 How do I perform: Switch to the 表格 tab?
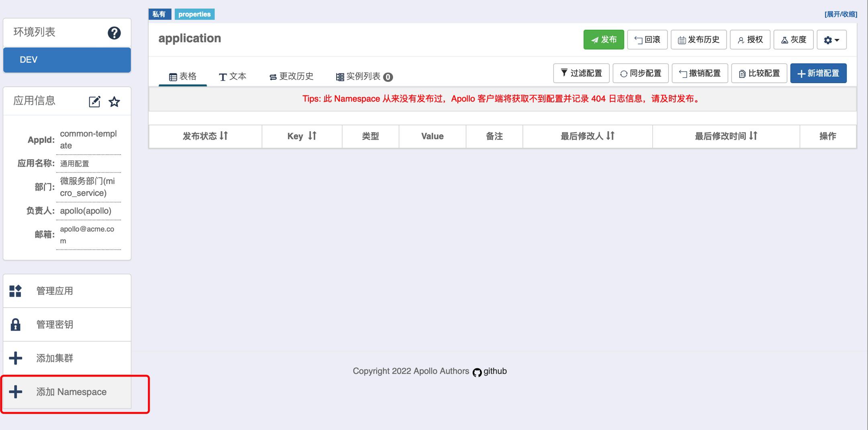coord(183,76)
